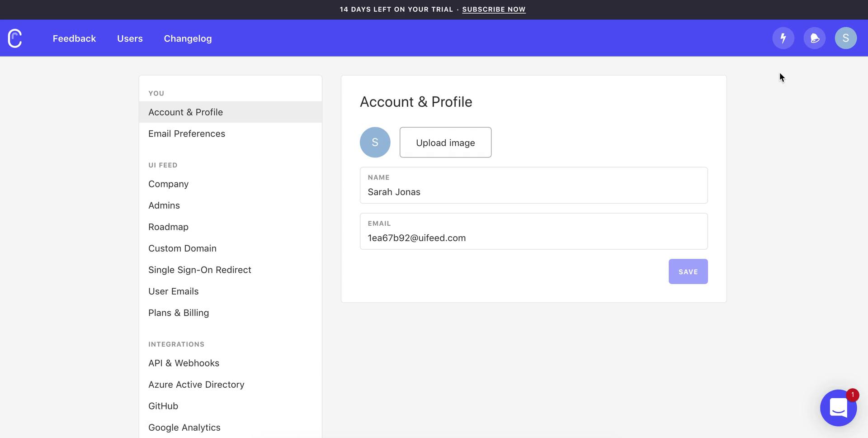
Task: Click the Save button
Action: pos(688,271)
